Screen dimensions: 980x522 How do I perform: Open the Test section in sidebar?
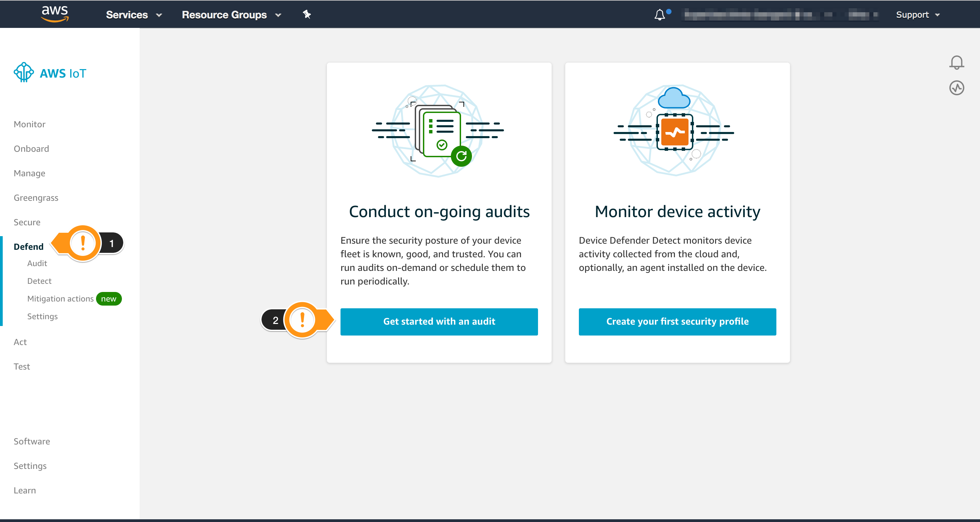(x=22, y=366)
